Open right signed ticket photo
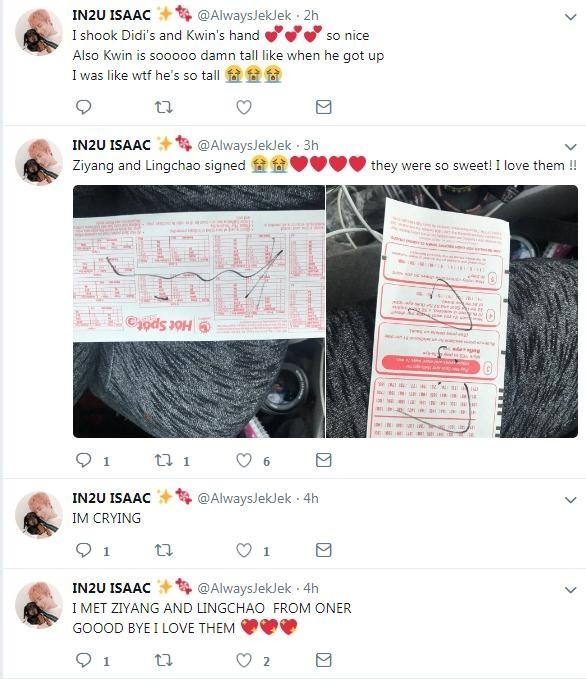Viewport: 586px width, 679px height. click(452, 311)
